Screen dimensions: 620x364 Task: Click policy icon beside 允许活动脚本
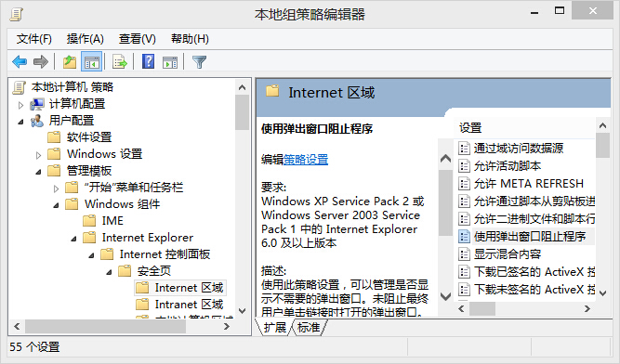coord(464,166)
